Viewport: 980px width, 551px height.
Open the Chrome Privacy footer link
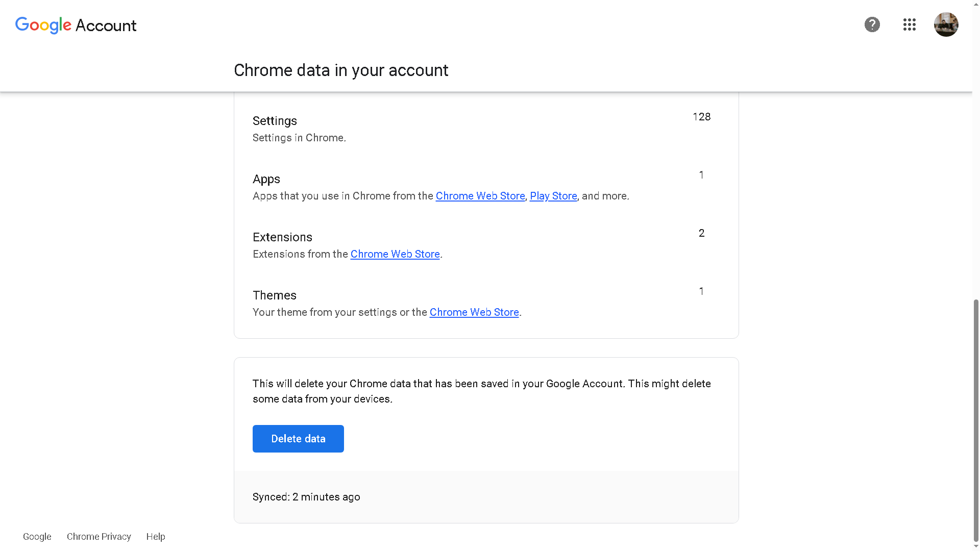(x=99, y=537)
